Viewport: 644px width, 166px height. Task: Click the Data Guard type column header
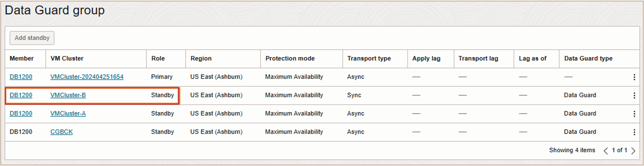pyautogui.click(x=588, y=58)
